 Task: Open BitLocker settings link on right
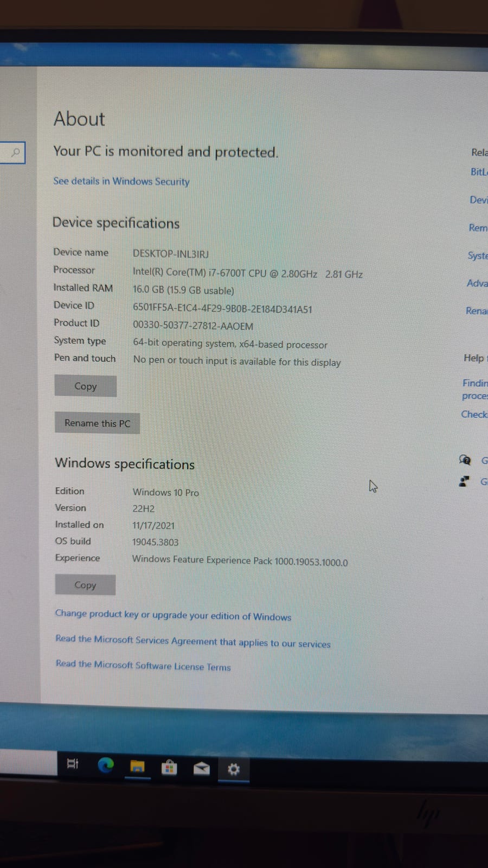pyautogui.click(x=479, y=172)
